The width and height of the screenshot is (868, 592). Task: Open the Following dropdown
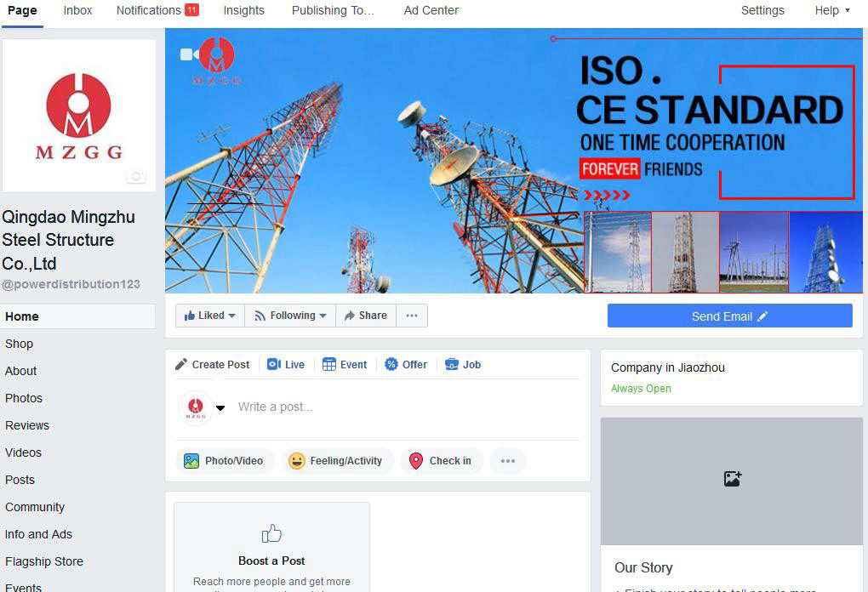pyautogui.click(x=290, y=316)
